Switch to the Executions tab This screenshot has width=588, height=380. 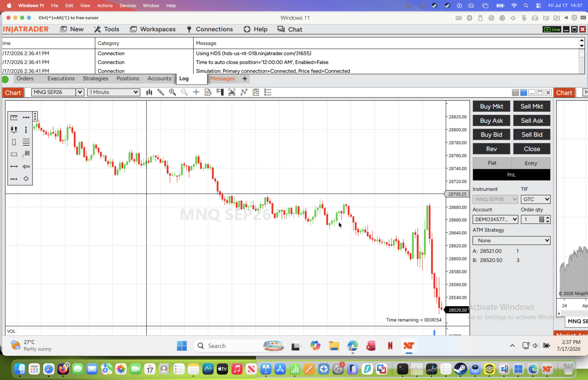[x=61, y=79]
